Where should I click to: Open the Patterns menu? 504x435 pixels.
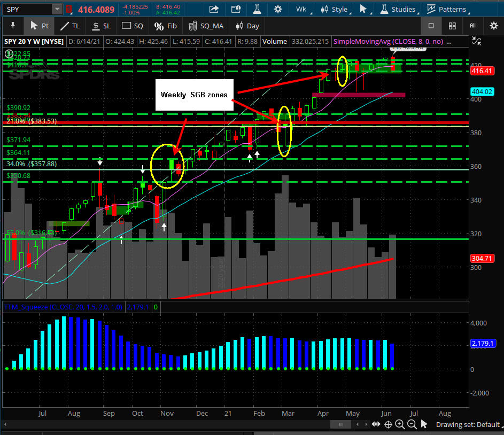(447, 9)
